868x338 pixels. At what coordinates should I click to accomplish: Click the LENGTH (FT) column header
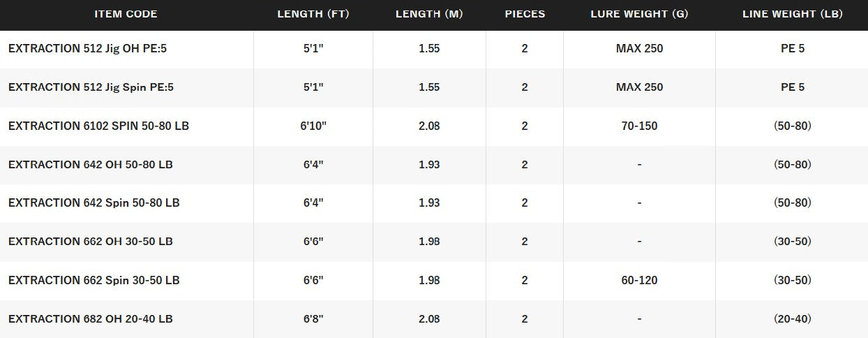click(313, 14)
